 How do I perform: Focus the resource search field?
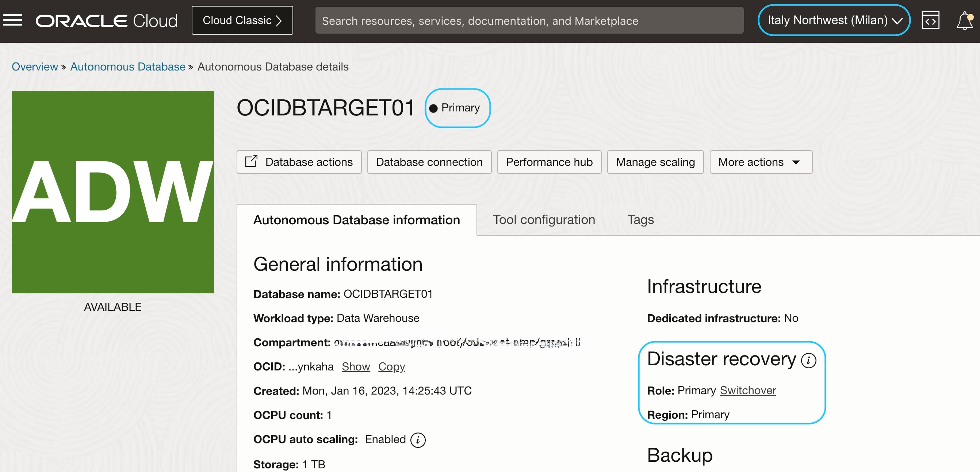529,20
